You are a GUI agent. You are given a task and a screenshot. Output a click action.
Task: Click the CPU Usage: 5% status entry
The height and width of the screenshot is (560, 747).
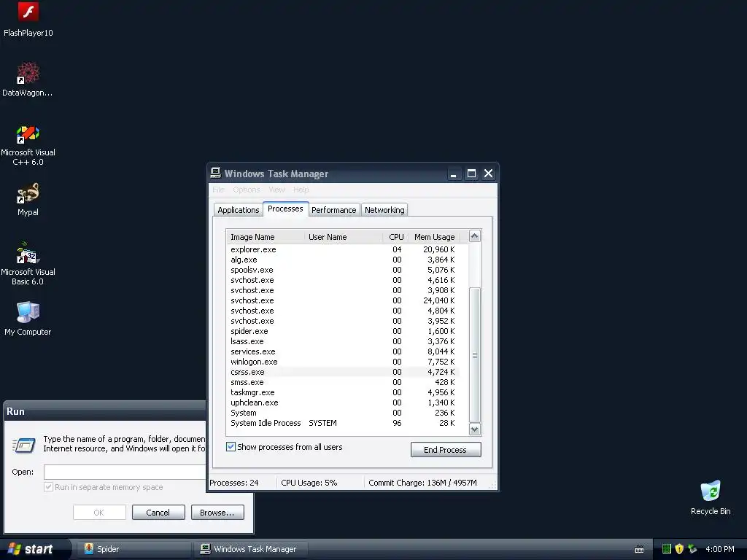309,483
